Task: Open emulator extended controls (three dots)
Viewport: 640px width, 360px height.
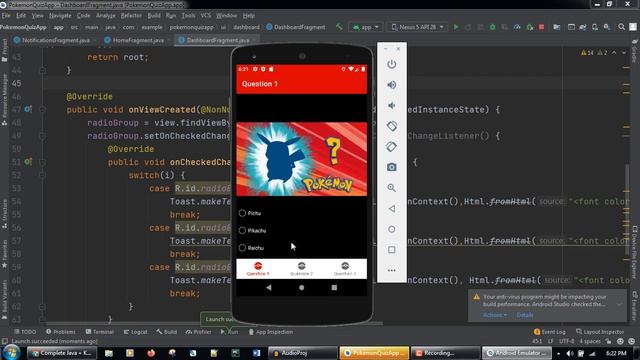Action: point(391,270)
